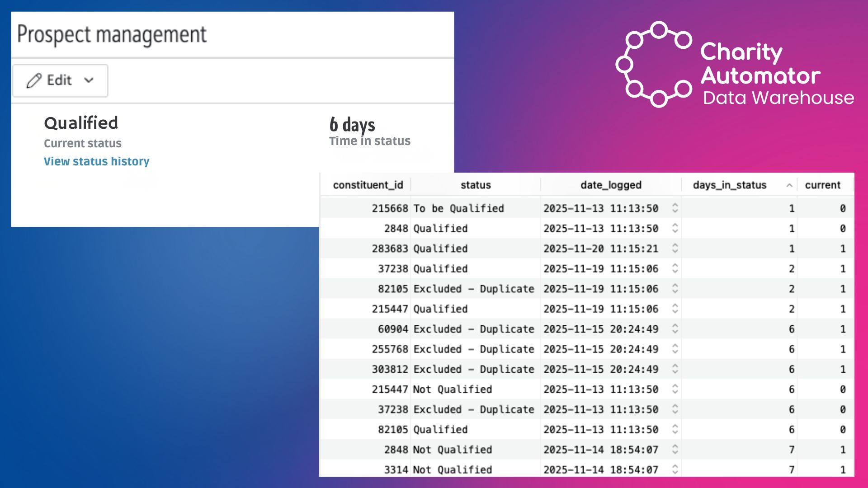Image resolution: width=868 pixels, height=488 pixels.
Task: Select the 2025-11-20 11:15:21 date cell
Action: (601, 249)
